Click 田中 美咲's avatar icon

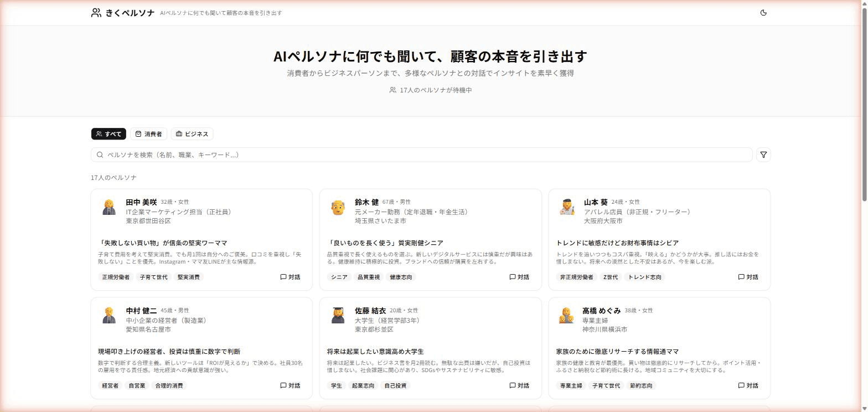(x=109, y=207)
